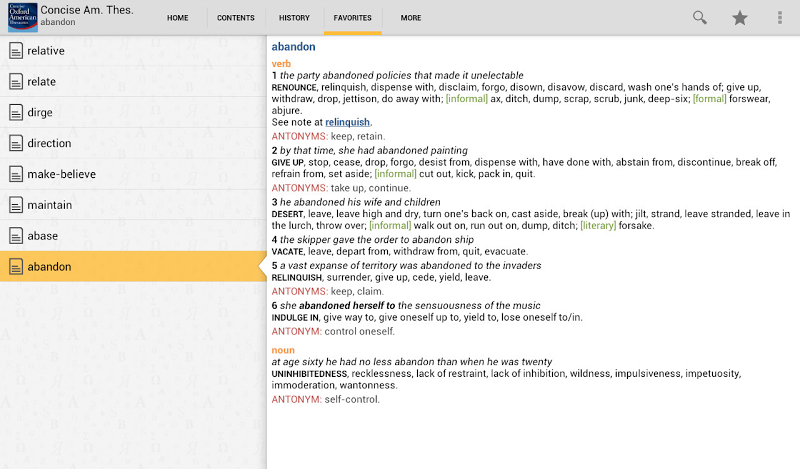800x469 pixels.
Task: Open favorite entry 'relate'
Action: [133, 82]
